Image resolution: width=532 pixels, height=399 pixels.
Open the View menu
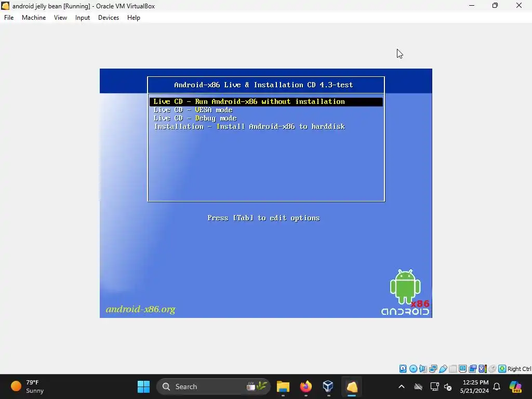(x=60, y=18)
